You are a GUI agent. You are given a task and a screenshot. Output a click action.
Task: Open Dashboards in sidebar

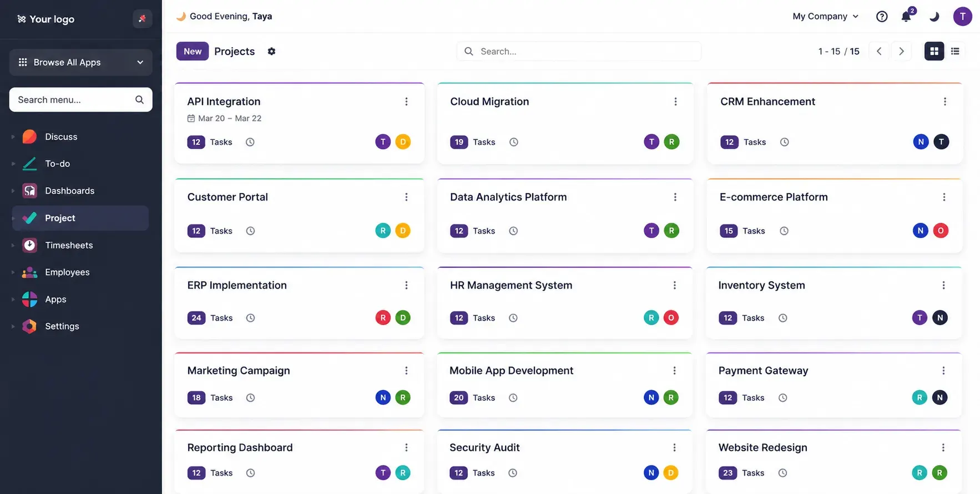point(69,191)
